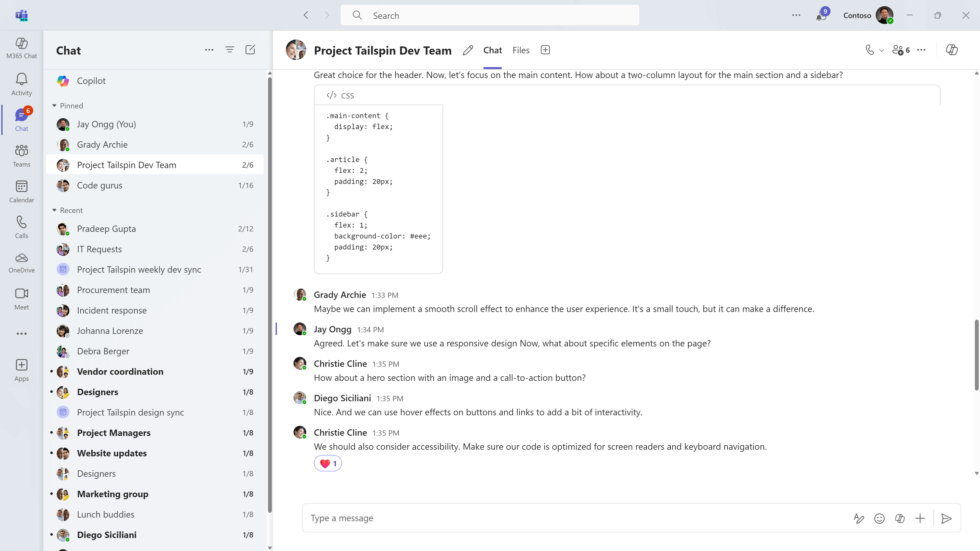Viewport: 980px width, 551px height.
Task: Open the M365 Chat app
Action: coord(21,48)
